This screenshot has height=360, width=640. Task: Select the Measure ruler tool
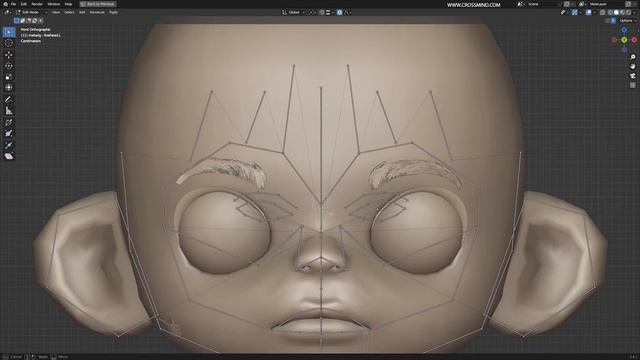point(9,110)
